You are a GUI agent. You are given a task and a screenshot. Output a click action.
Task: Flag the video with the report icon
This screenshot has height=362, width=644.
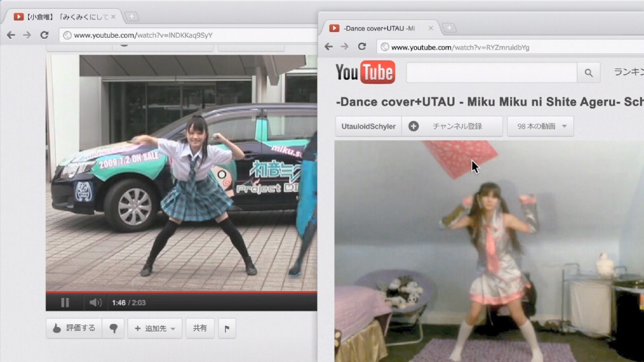(227, 329)
